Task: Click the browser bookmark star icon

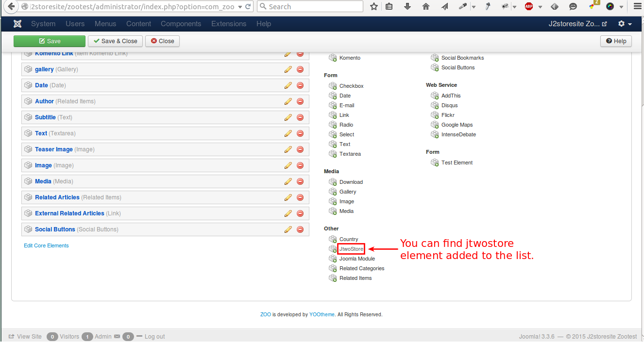Action: point(374,7)
